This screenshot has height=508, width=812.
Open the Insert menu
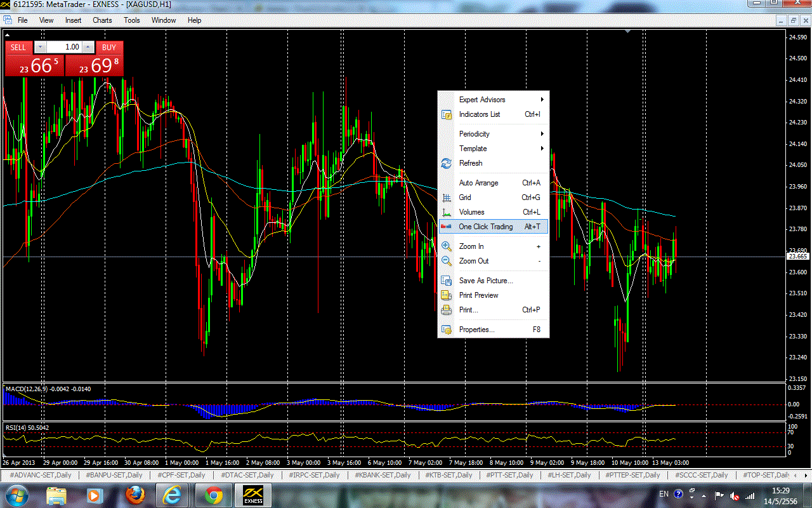(73, 20)
